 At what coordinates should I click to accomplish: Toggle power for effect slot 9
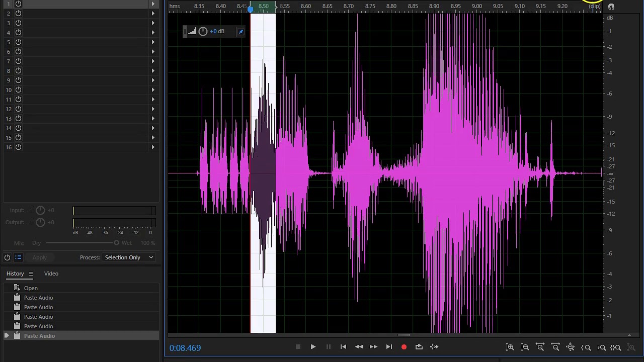coord(18,80)
